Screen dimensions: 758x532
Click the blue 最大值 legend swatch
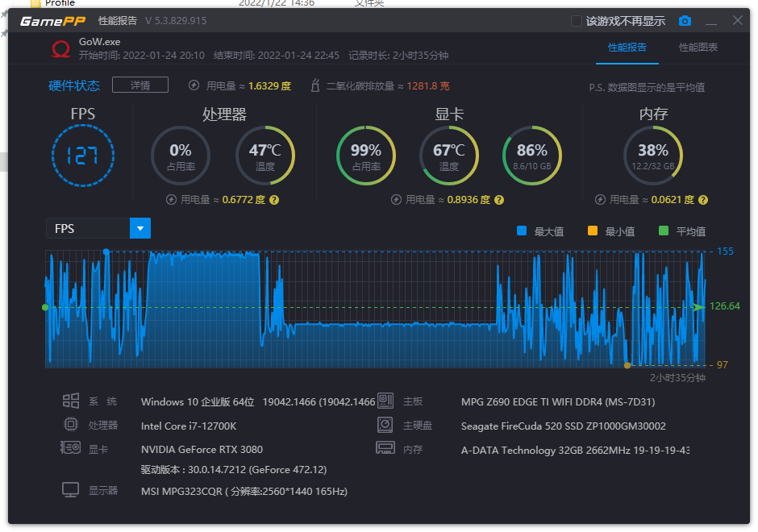tap(522, 231)
